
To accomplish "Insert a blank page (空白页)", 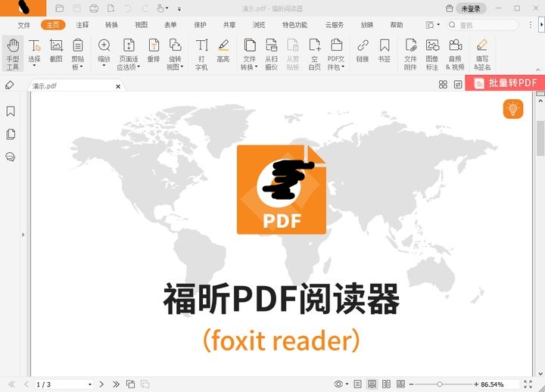I will 315,54.
